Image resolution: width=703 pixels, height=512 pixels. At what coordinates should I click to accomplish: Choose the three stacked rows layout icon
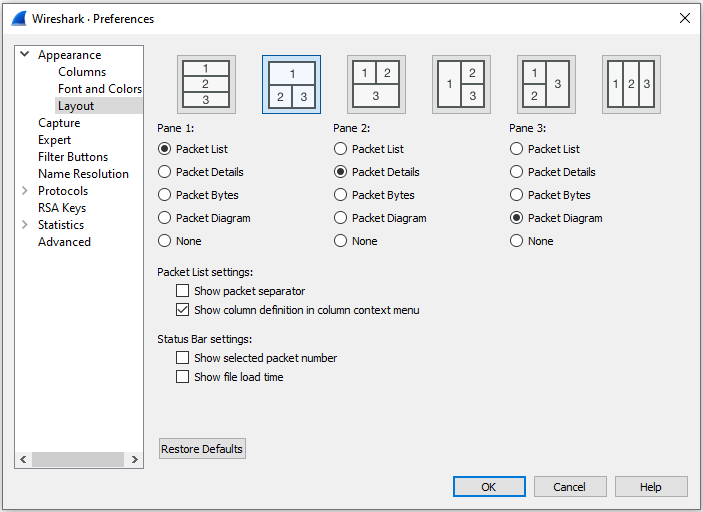pyautogui.click(x=206, y=84)
